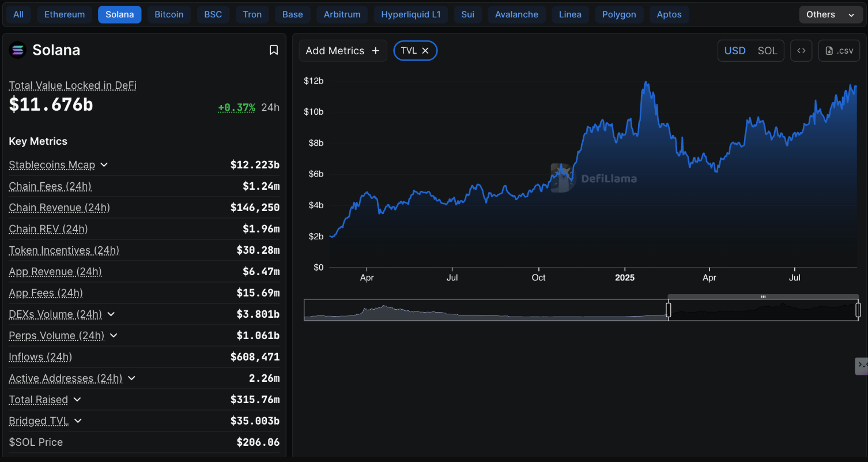Select the Hyperliquid L1 chain tab

coord(410,14)
